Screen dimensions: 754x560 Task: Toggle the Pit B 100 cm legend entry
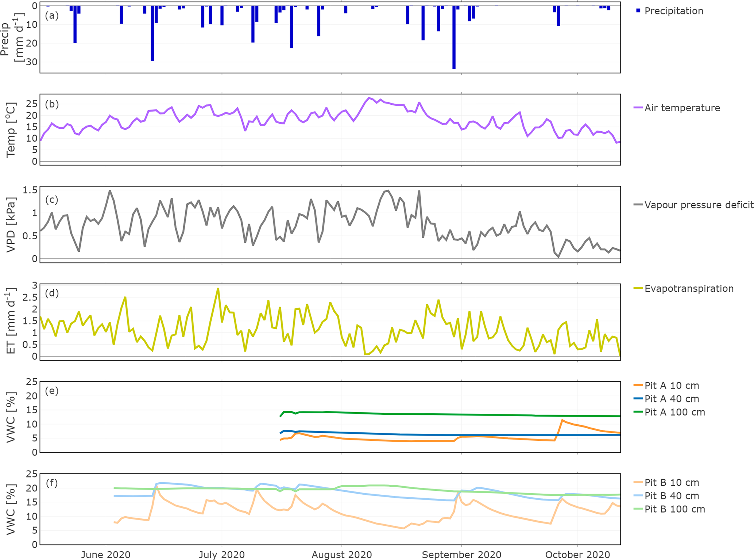point(674,509)
